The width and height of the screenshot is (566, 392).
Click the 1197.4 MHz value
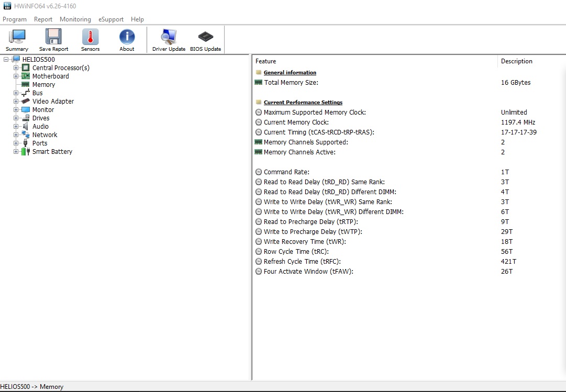[x=518, y=122]
